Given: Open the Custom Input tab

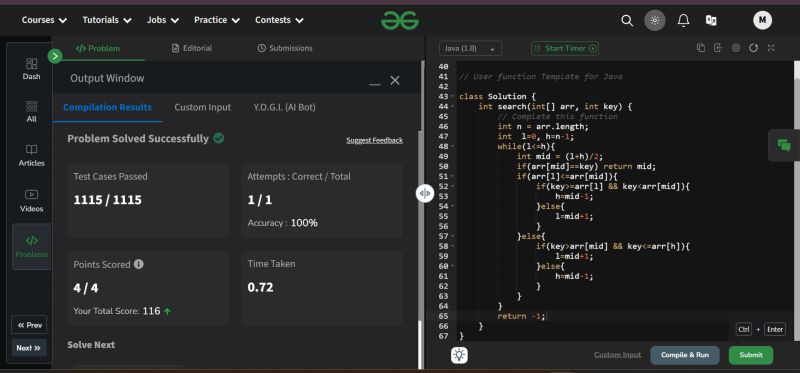Looking at the screenshot, I should [203, 107].
